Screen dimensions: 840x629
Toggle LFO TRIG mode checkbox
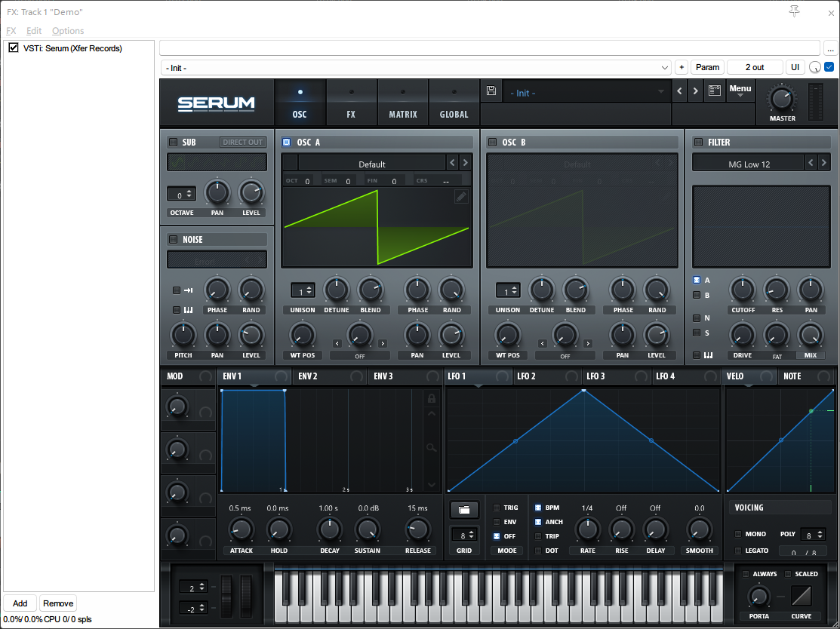496,508
